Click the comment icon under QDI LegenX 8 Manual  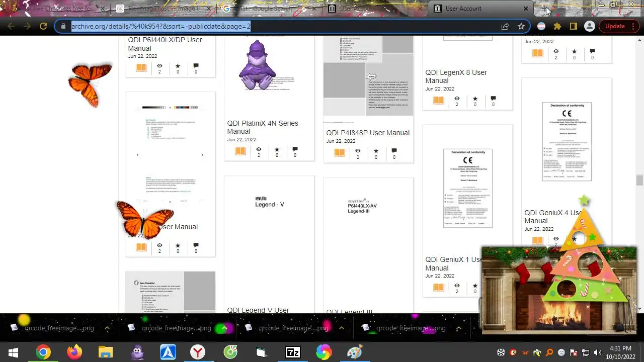click(x=493, y=99)
